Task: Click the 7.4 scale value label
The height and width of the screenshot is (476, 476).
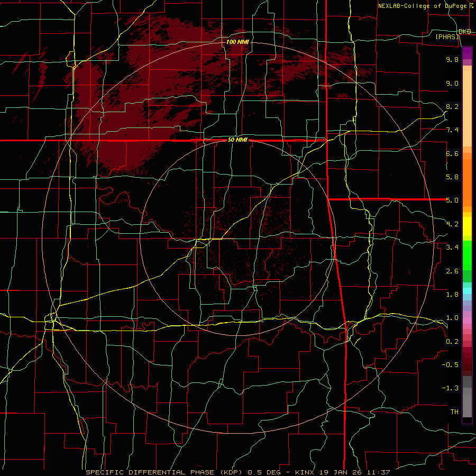Action: click(x=452, y=130)
